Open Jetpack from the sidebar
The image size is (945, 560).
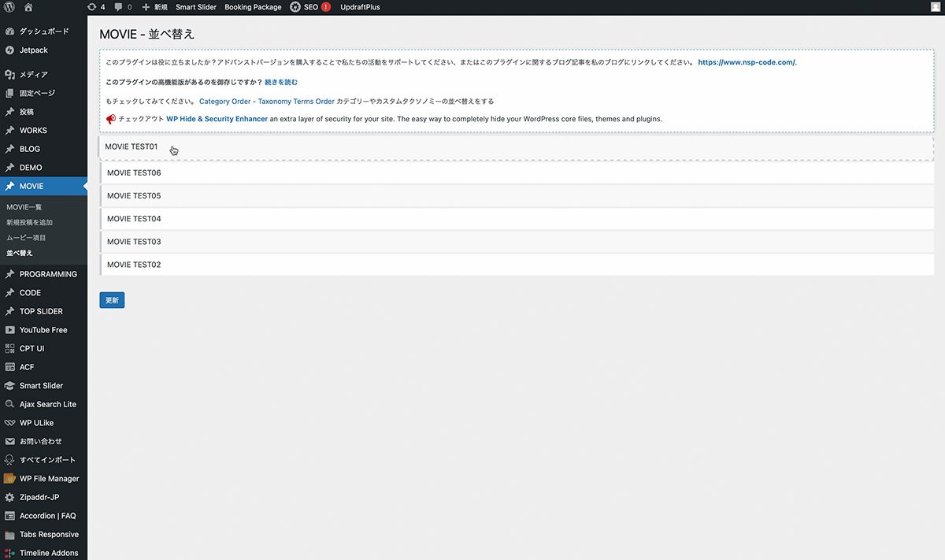point(33,50)
